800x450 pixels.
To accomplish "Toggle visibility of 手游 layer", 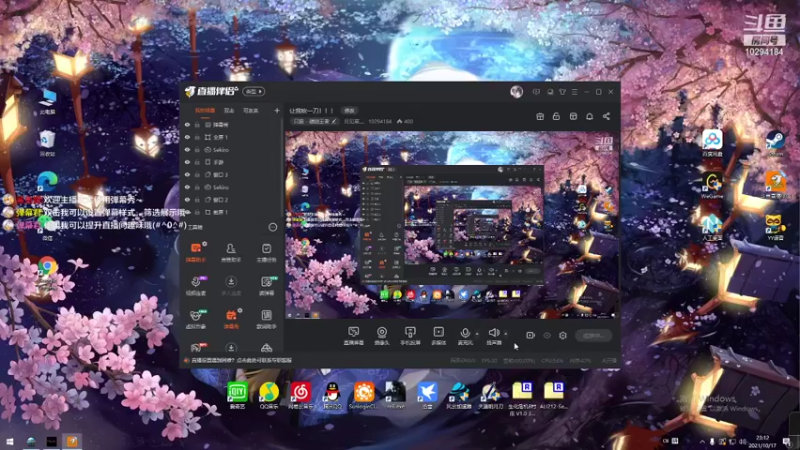I will tap(187, 162).
